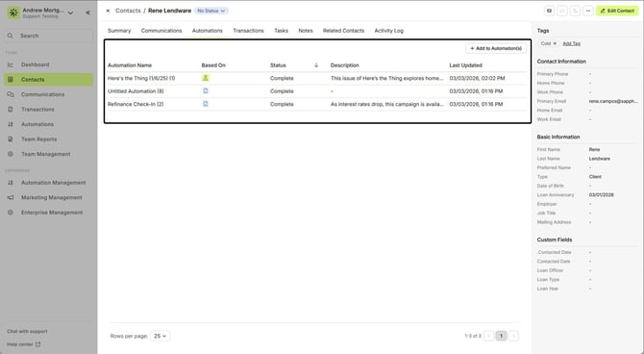This screenshot has height=354, width=644.
Task: Click the Type value Client
Action: [595, 176]
